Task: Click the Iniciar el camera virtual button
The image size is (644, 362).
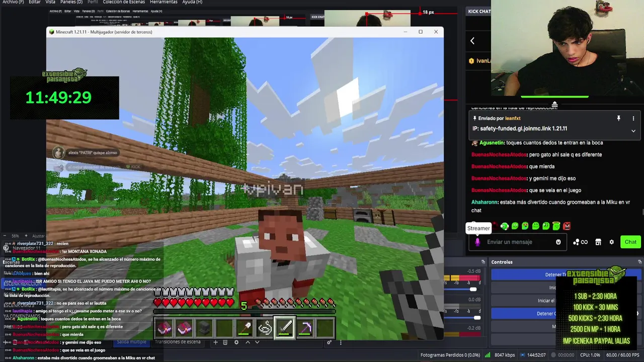Action: 566,301
